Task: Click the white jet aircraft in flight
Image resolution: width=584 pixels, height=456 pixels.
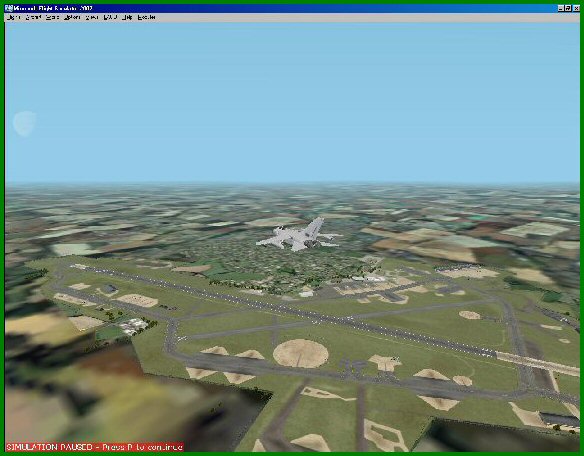Action: point(299,235)
